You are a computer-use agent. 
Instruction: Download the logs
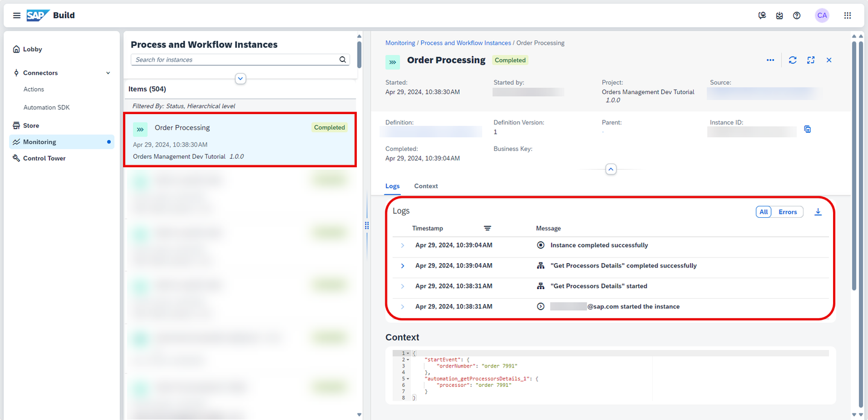(818, 212)
